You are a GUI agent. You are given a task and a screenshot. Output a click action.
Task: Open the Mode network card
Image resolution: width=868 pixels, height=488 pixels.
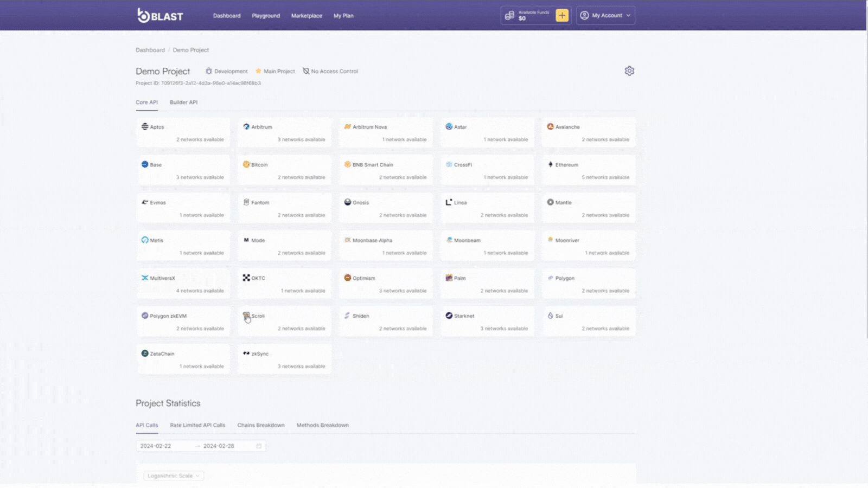(285, 246)
